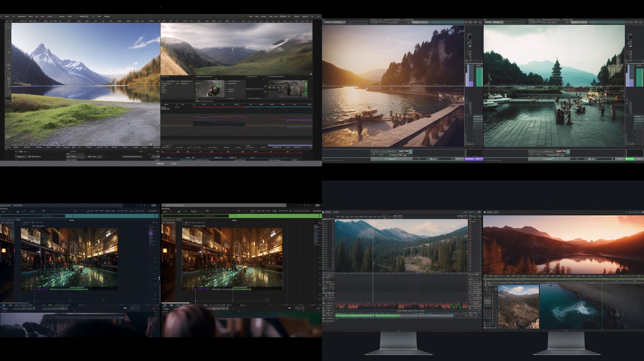Select the mountain lake preview viewer
The width and height of the screenshot is (644, 361).
click(x=85, y=84)
